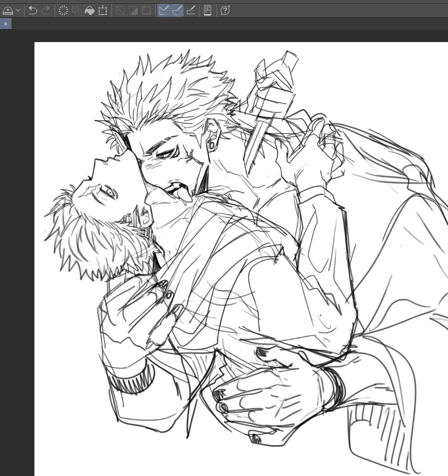Click the Redo arrow
Image resolution: width=448 pixels, height=476 pixels.
coord(46,10)
